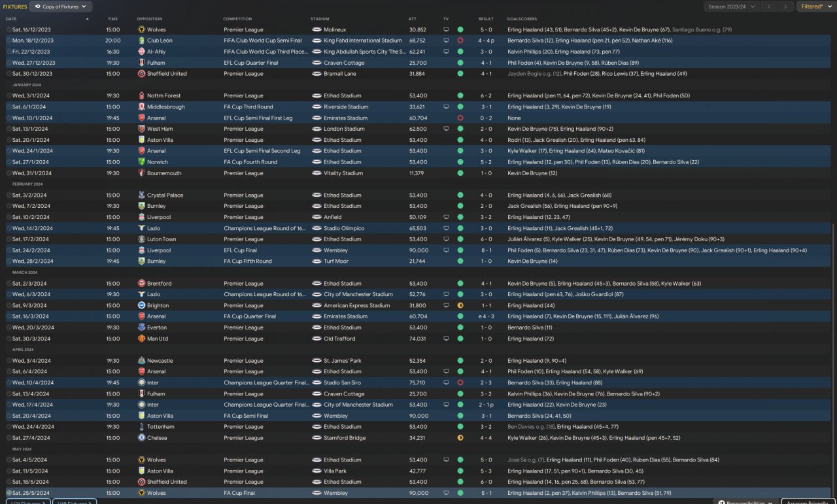Click the Chelsea club badge
Viewport: 837px width, 504px height.
141,438
